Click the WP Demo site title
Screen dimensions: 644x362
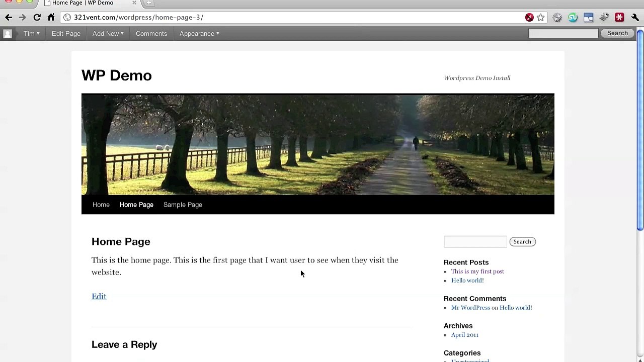click(x=116, y=75)
